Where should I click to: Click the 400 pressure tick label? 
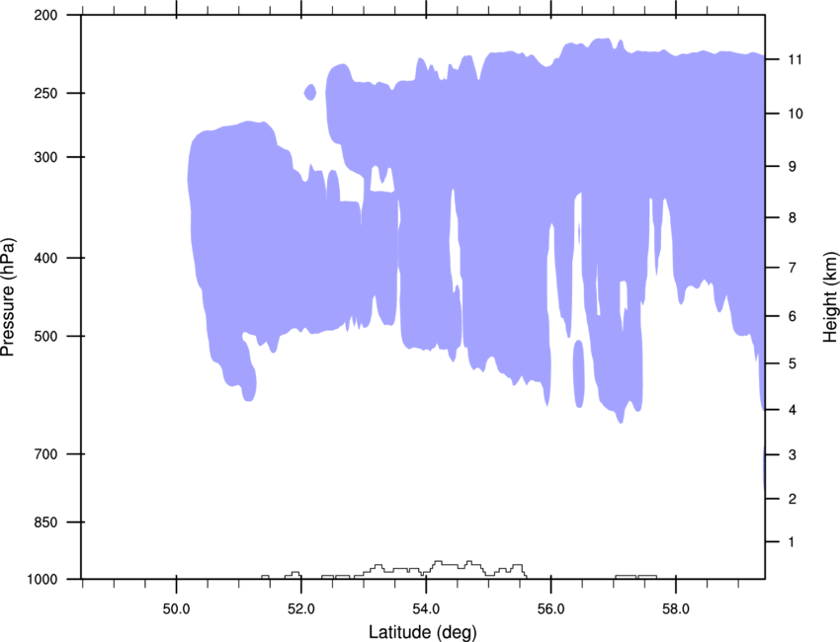point(45,258)
